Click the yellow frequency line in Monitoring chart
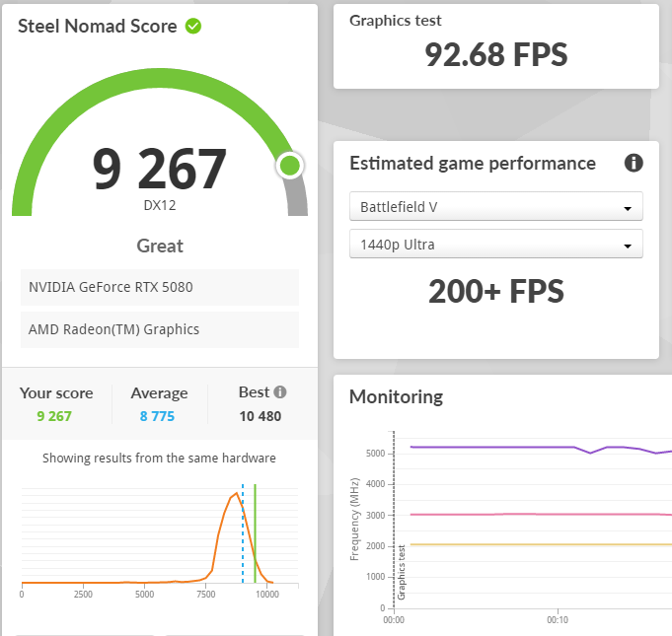The height and width of the screenshot is (636, 672). (493, 544)
